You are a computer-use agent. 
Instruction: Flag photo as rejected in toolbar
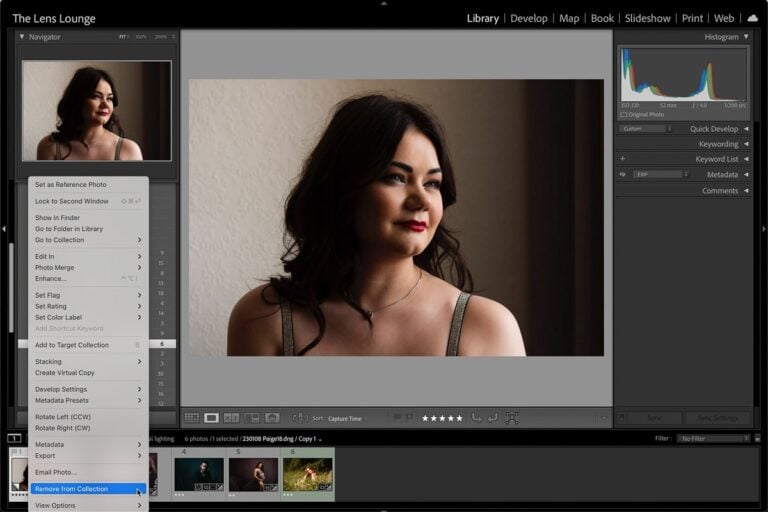[x=409, y=418]
